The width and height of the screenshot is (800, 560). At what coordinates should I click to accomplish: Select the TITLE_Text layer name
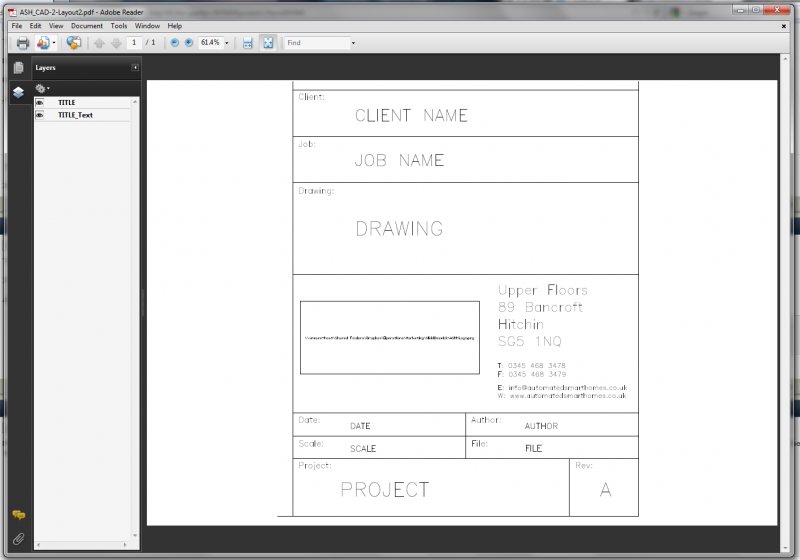[76, 115]
